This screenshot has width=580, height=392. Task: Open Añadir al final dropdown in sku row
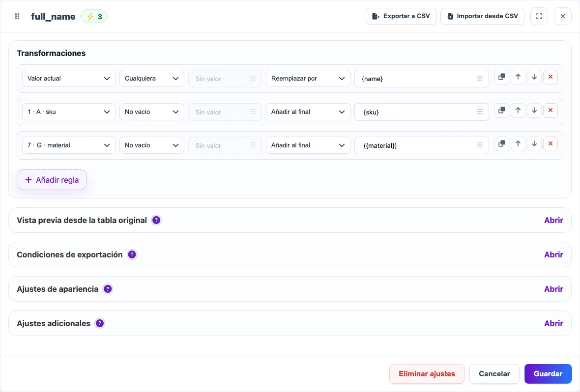(x=308, y=112)
